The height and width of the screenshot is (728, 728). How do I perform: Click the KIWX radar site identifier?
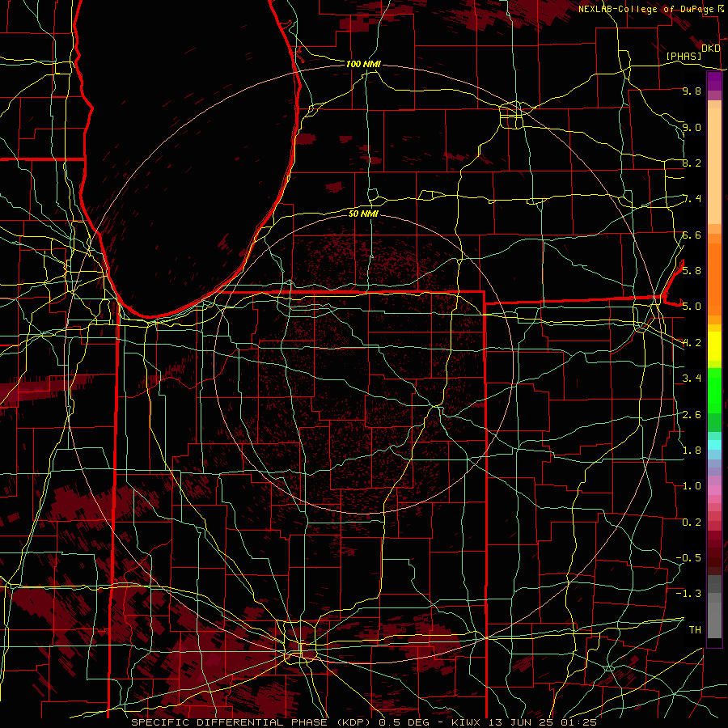pos(467,722)
